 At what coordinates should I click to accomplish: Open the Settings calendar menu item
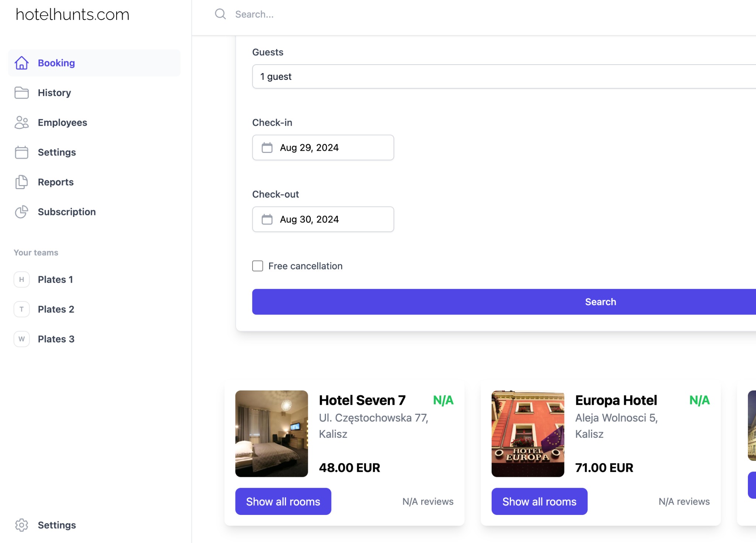[x=56, y=152]
